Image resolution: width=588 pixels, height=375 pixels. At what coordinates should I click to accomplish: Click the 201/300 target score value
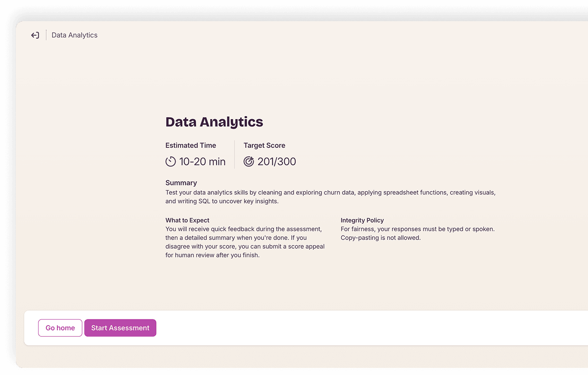(277, 161)
